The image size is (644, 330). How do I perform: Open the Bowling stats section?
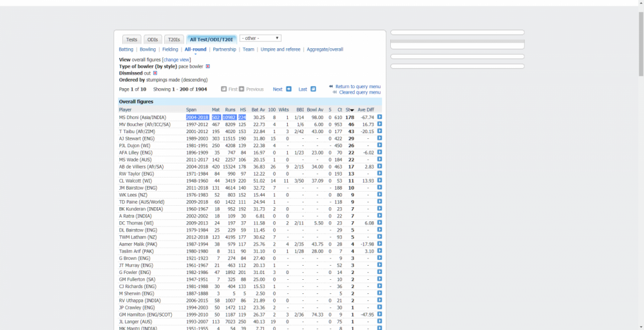pyautogui.click(x=148, y=50)
